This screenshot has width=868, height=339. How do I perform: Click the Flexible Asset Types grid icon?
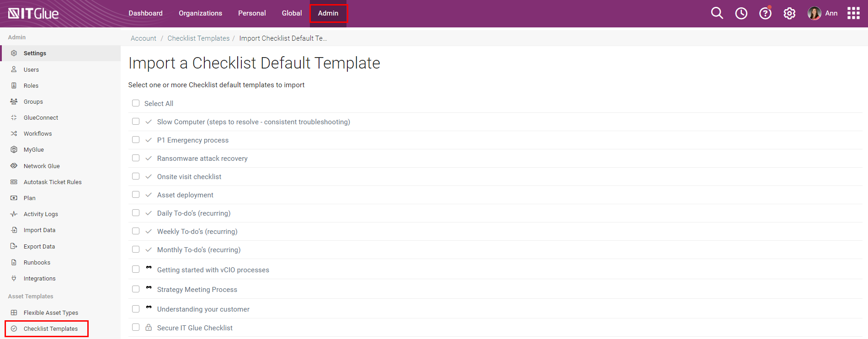pyautogui.click(x=14, y=313)
